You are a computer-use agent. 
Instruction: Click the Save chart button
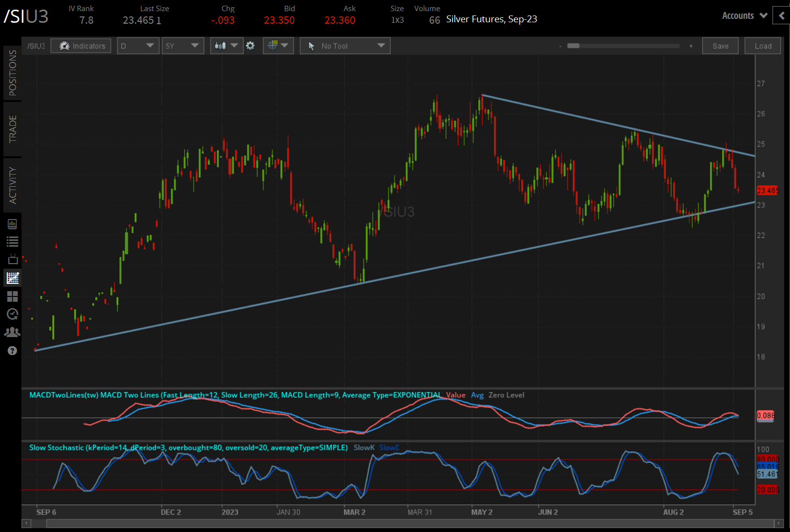coord(720,46)
